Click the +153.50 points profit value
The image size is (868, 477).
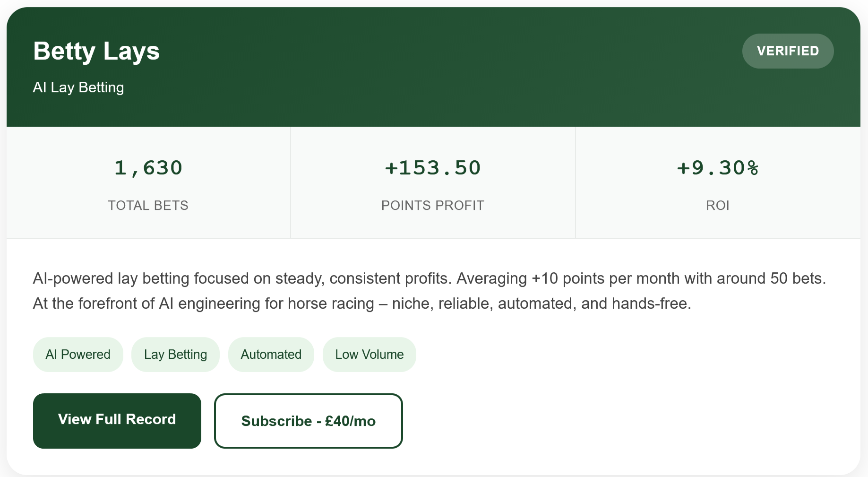click(432, 168)
